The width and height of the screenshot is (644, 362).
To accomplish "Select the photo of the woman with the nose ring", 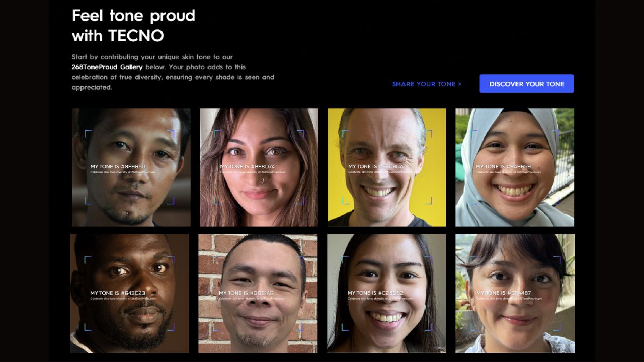I will (x=259, y=167).
